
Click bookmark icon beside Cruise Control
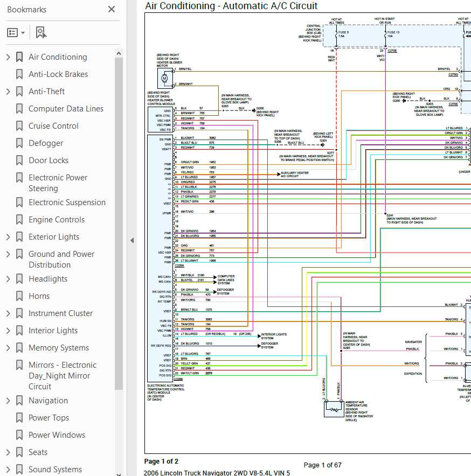click(x=19, y=126)
